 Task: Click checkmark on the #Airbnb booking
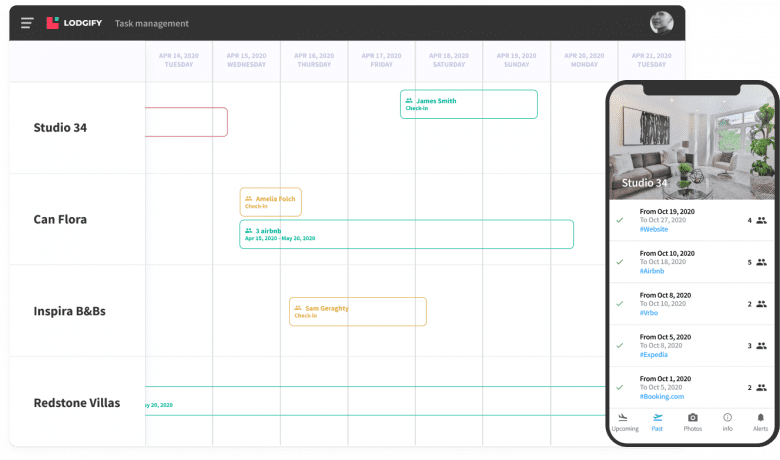[x=620, y=262]
